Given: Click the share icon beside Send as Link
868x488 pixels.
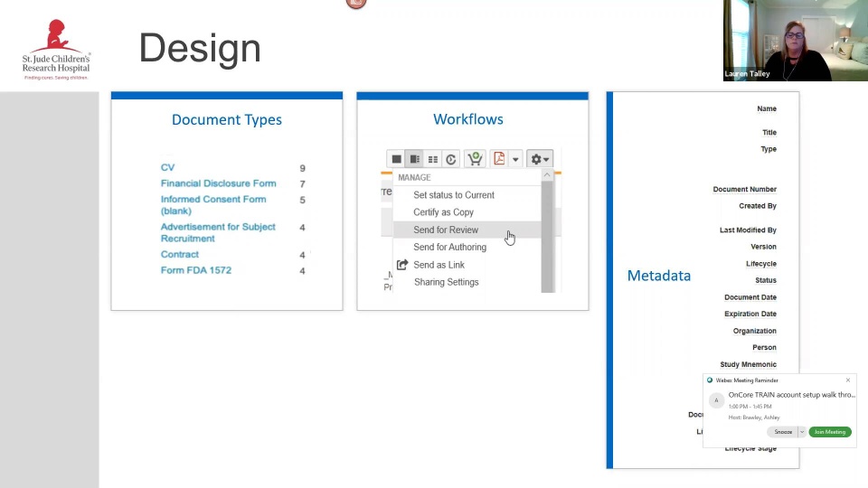Looking at the screenshot, I should pos(402,265).
